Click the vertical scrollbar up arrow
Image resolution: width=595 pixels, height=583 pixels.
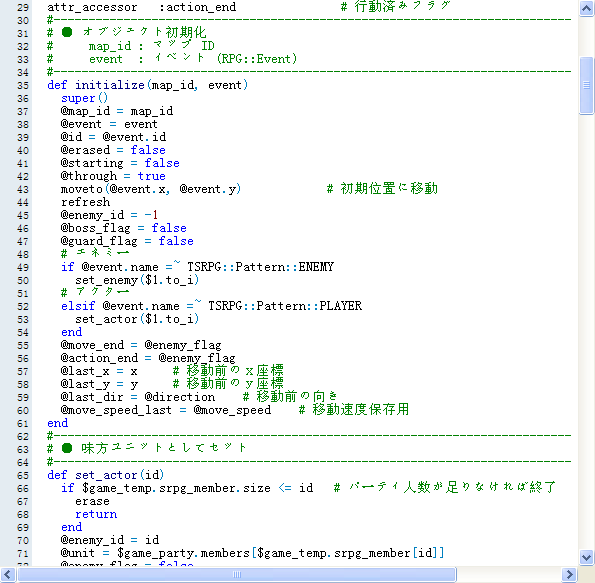point(586,8)
